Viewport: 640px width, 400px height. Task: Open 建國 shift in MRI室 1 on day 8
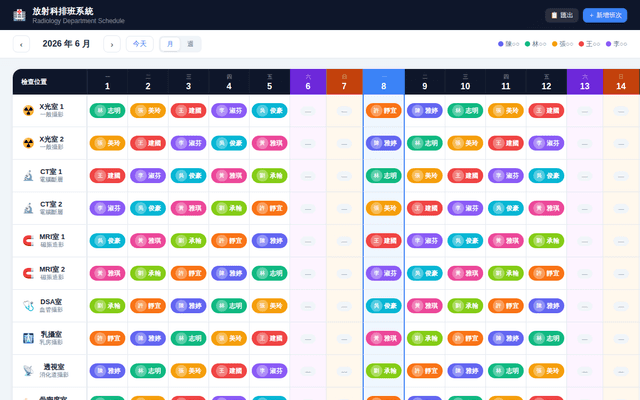tap(384, 241)
